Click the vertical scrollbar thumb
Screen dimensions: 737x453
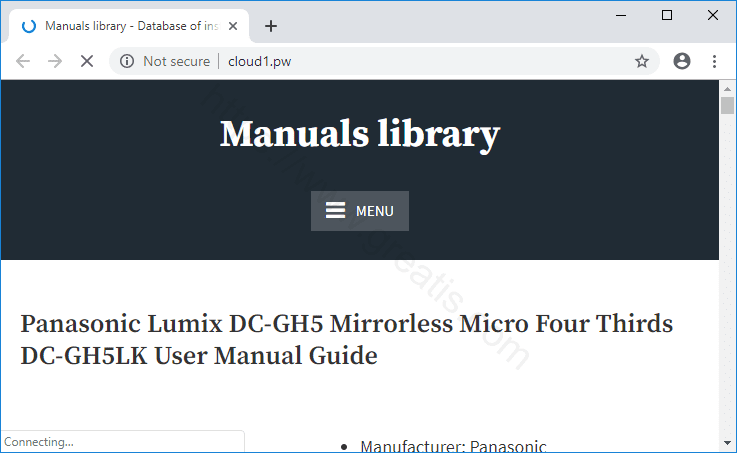click(727, 107)
